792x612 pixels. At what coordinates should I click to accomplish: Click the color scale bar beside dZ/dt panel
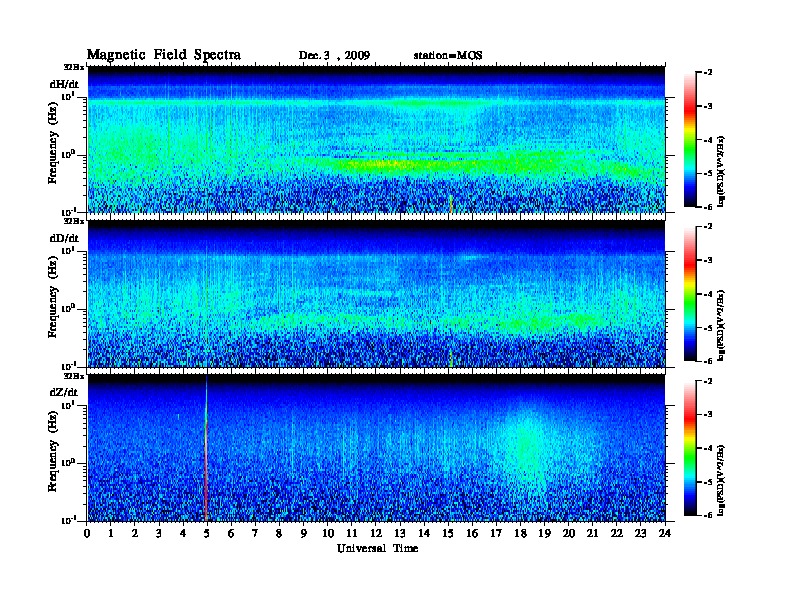tap(690, 448)
